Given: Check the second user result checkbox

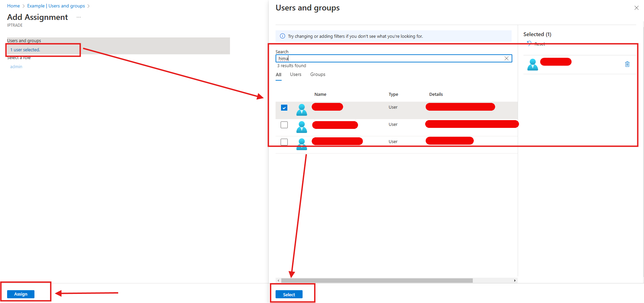Looking at the screenshot, I should (284, 125).
